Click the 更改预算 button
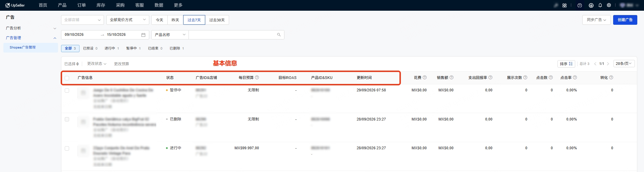The height and width of the screenshot is (172, 644). (x=121, y=64)
